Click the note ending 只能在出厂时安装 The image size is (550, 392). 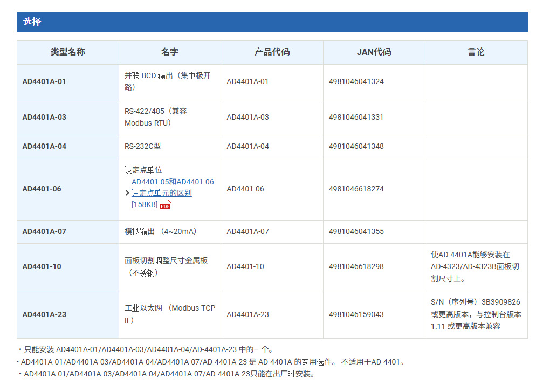tap(167, 374)
